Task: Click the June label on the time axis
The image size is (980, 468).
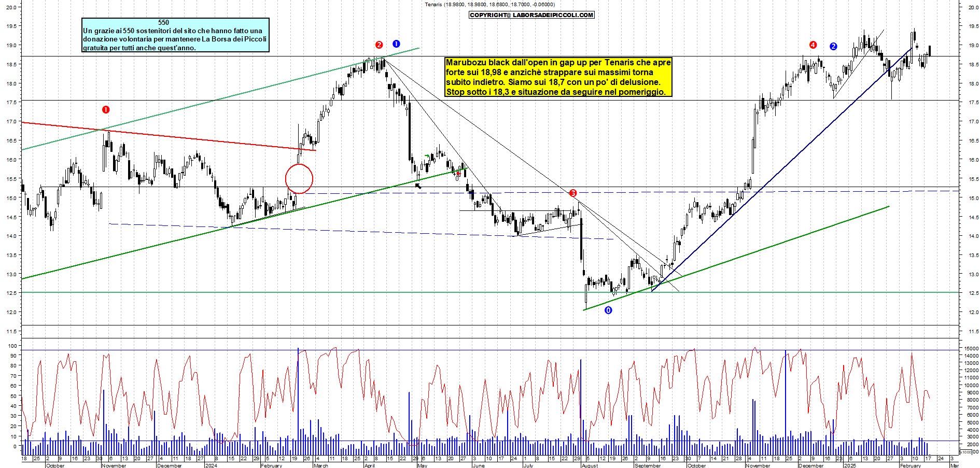Action: coord(479,465)
